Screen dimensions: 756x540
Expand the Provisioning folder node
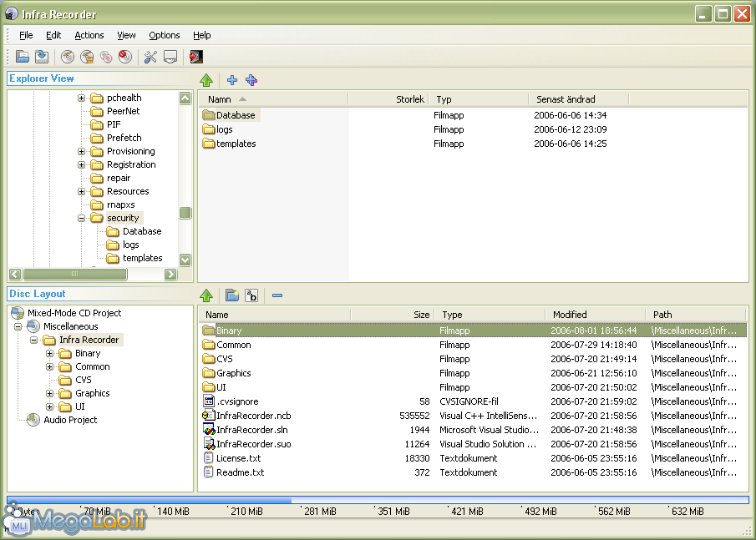pos(82,151)
